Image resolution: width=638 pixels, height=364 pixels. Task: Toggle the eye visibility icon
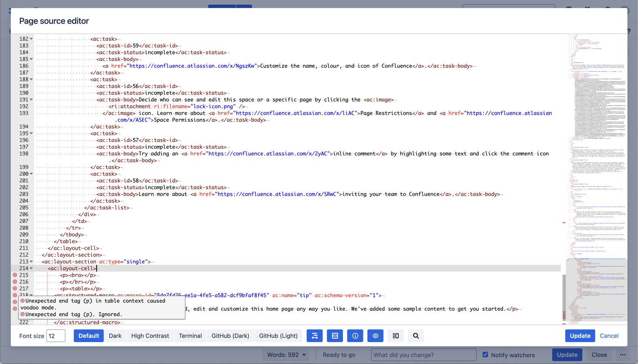tap(375, 336)
